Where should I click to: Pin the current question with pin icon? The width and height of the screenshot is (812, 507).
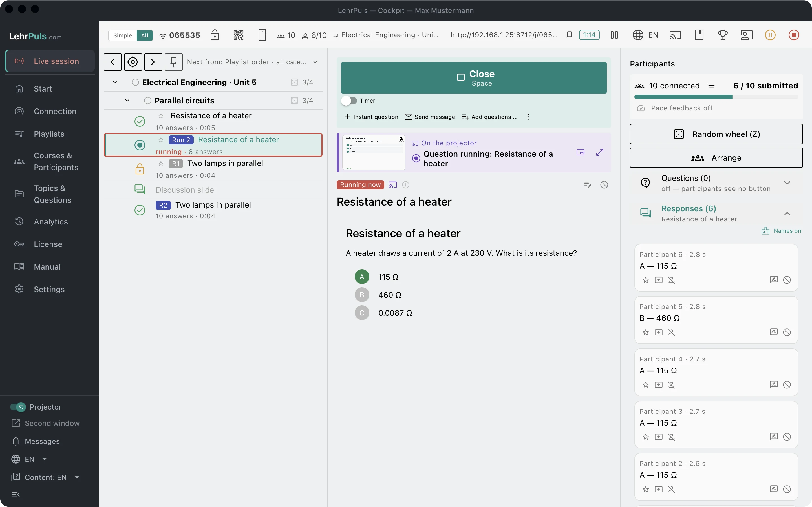(x=173, y=62)
